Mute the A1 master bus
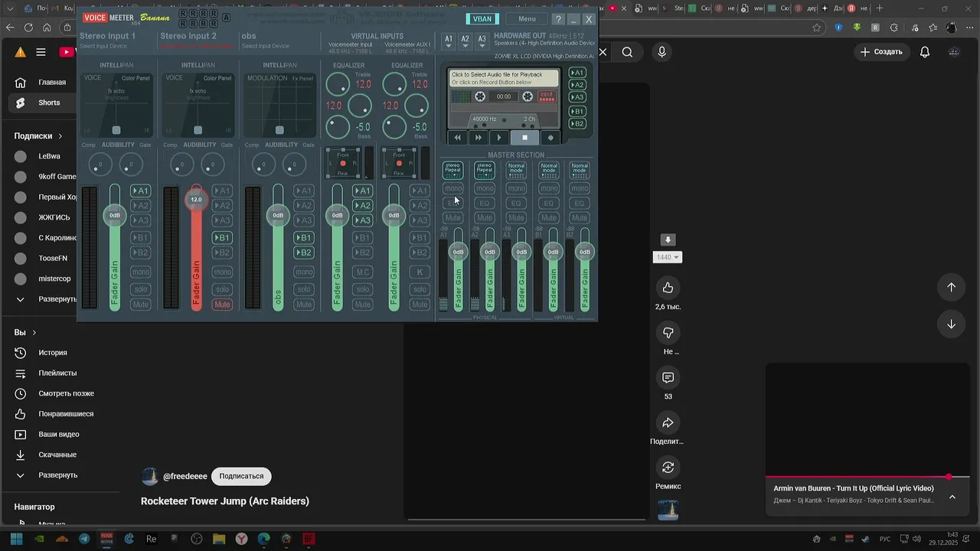Image resolution: width=980 pixels, height=551 pixels. (x=453, y=218)
